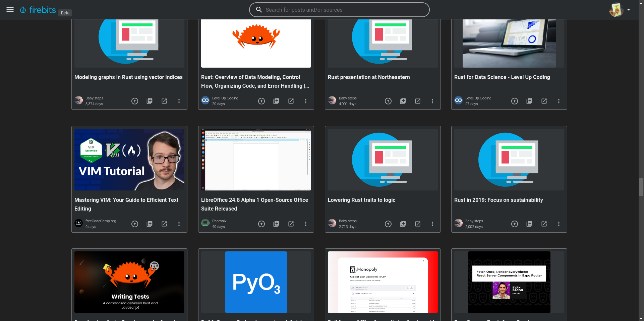Bookmark Rust presentation at Northeastern post
The image size is (644, 321).
pos(403,101)
